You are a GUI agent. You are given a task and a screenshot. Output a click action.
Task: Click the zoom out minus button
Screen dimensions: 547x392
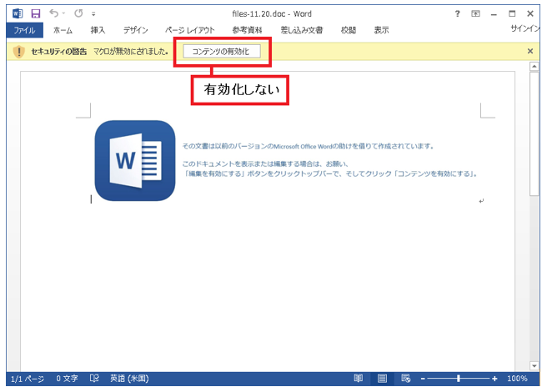point(423,379)
